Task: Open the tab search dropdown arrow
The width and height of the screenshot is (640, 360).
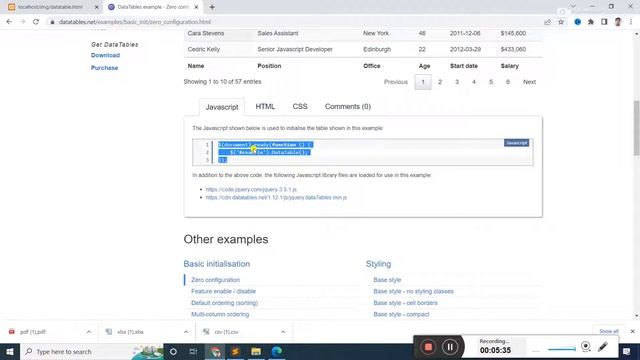Action: (x=573, y=7)
